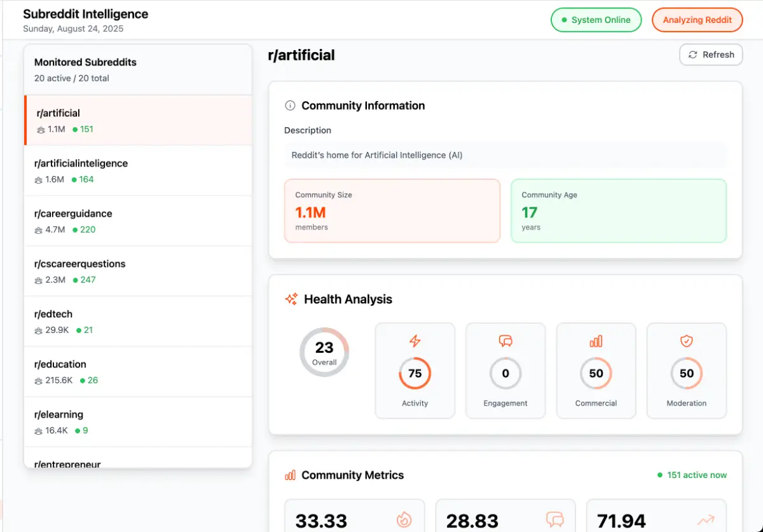This screenshot has height=532, width=763.
Task: Click the bar chart Commercial icon
Action: coord(596,341)
